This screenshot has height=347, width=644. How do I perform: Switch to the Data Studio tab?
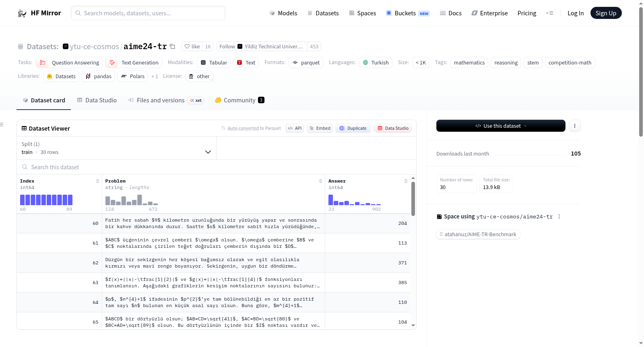(97, 100)
